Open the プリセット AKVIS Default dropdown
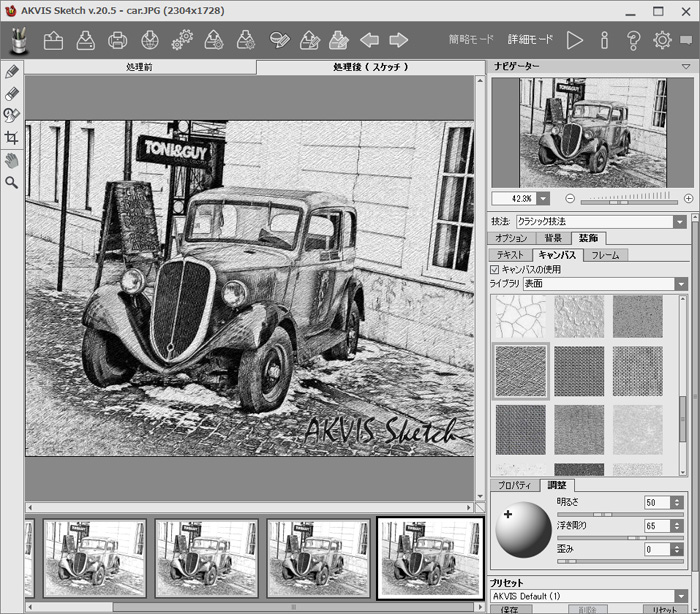This screenshot has width=700, height=614. pos(681,596)
